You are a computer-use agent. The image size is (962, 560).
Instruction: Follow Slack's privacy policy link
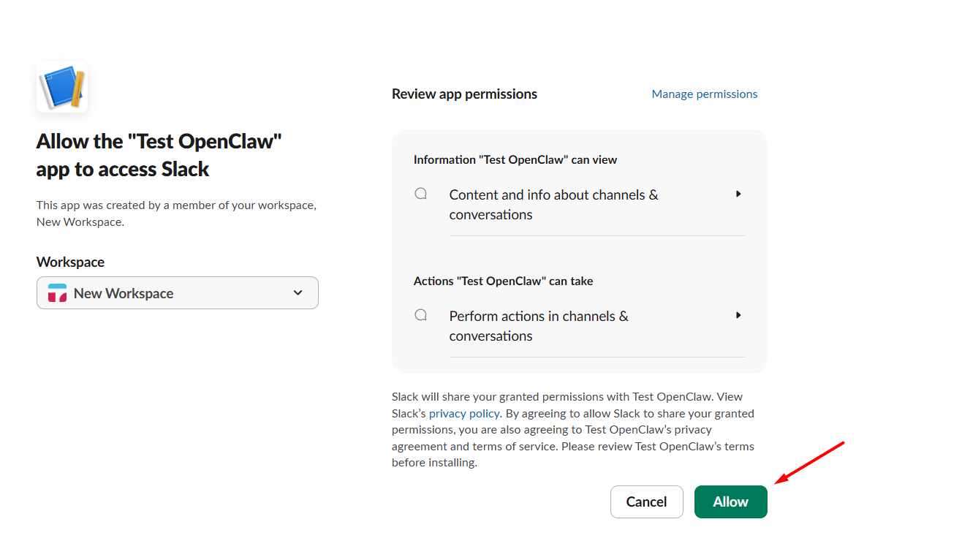[464, 413]
